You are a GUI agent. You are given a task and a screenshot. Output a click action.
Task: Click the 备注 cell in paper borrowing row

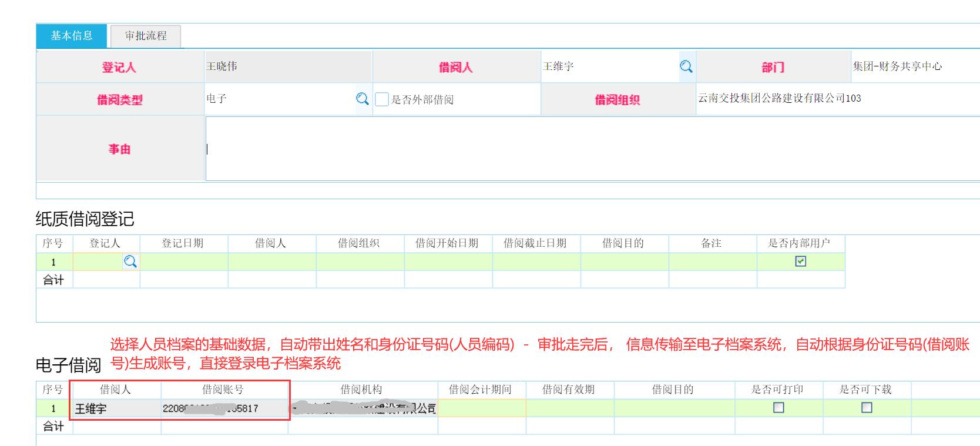[713, 262]
